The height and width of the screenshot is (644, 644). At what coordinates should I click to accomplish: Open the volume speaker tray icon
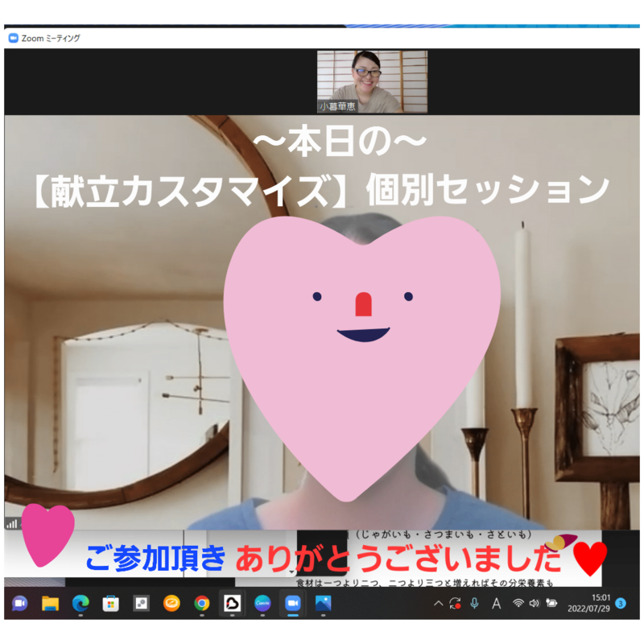534,603
